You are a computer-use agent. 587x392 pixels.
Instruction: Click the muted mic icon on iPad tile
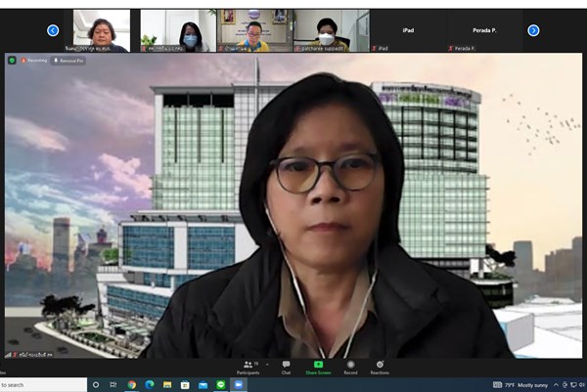click(x=374, y=48)
